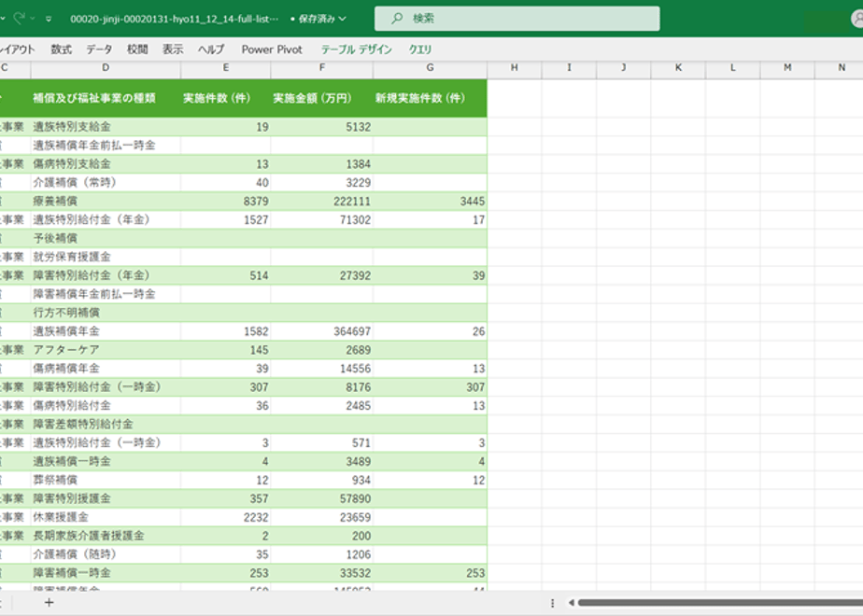
Task: Add a new sheet with plus button
Action: pyautogui.click(x=49, y=603)
